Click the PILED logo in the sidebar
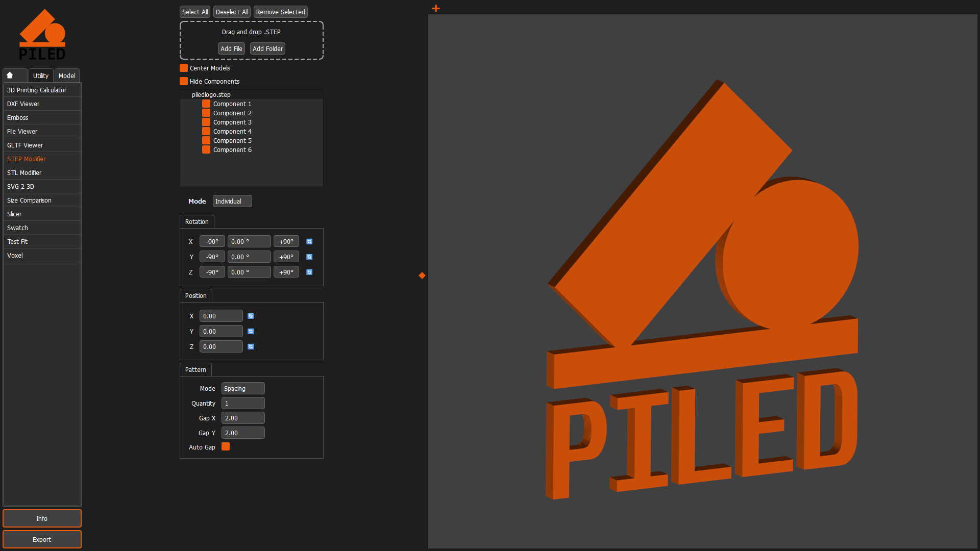The image size is (980, 551). pos(43,34)
